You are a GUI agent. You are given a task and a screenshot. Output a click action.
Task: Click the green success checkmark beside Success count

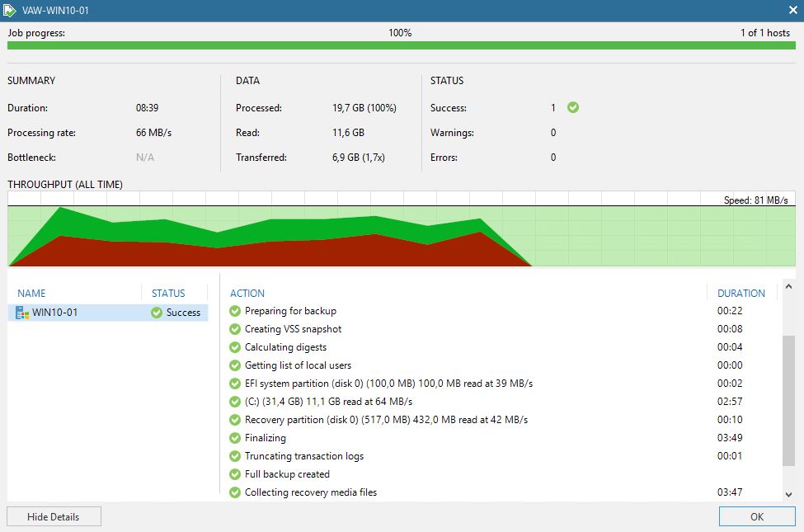click(573, 107)
